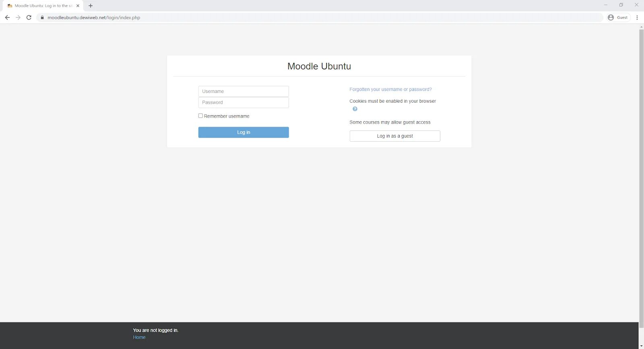The image size is (644, 349).
Task: Open a new tab with plus icon
Action: click(91, 6)
